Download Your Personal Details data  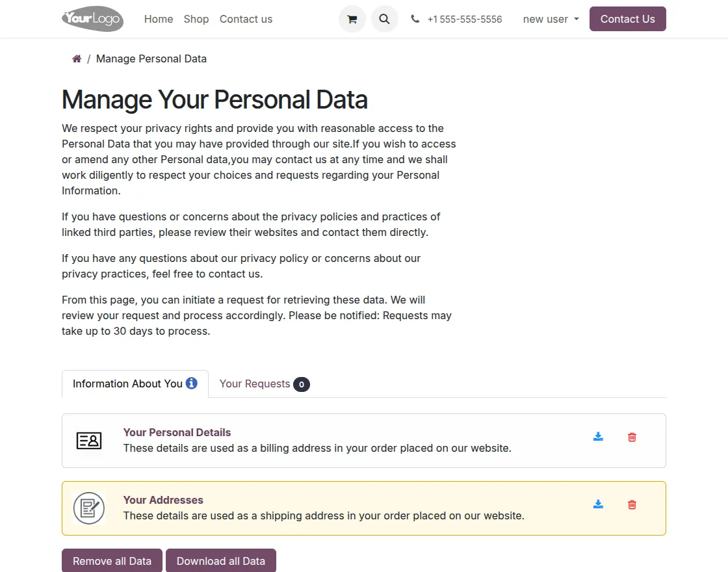coord(598,437)
